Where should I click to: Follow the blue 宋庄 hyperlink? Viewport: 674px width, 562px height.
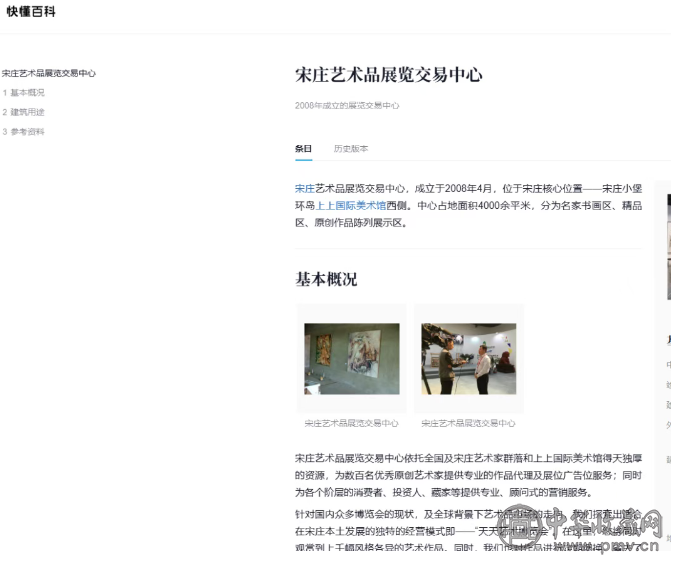[x=304, y=187]
